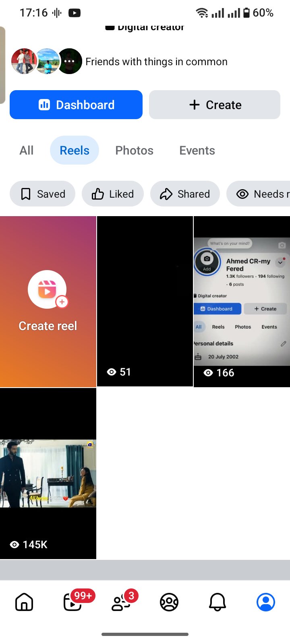
Task: Tap the audio waveform status bar icon
Action: [x=57, y=13]
